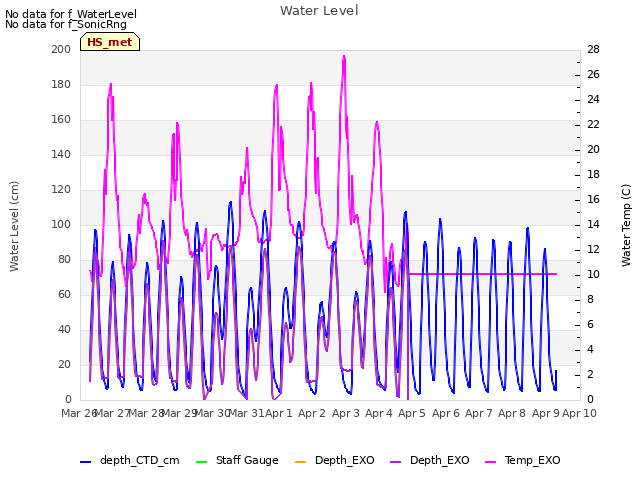Image resolution: width=640 pixels, height=480 pixels.
Task: Click the '12' water temp tick label
Action: click(593, 249)
